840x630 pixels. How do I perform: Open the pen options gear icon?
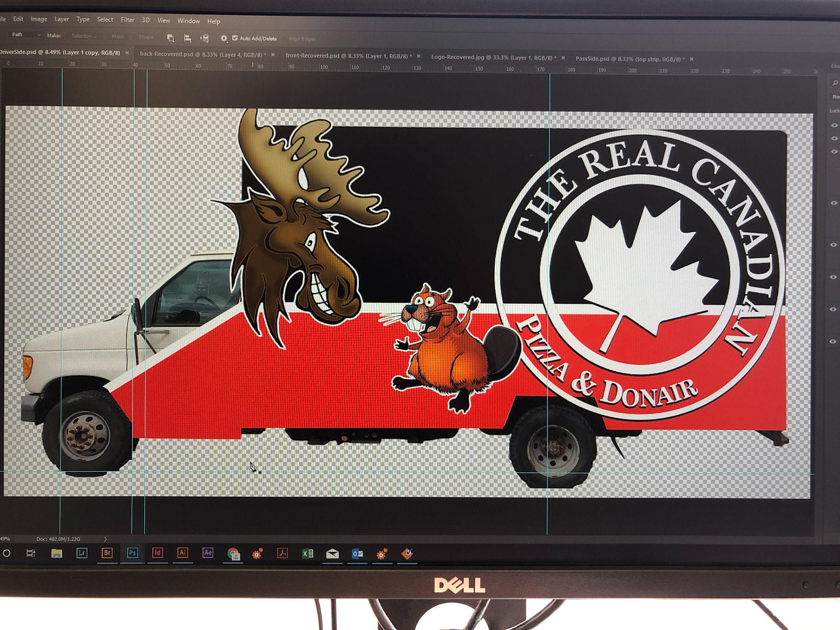(x=224, y=38)
